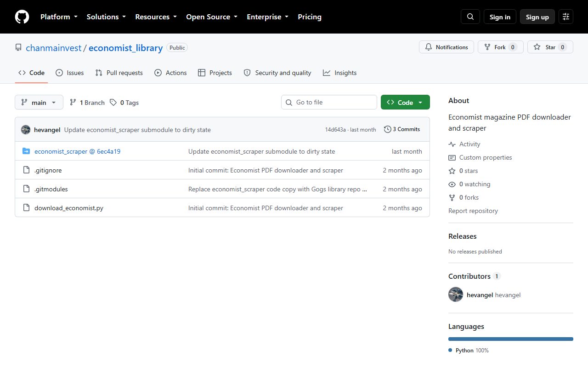Viewport: 588px width, 368px height.
Task: Click the Sign up button
Action: tap(537, 17)
